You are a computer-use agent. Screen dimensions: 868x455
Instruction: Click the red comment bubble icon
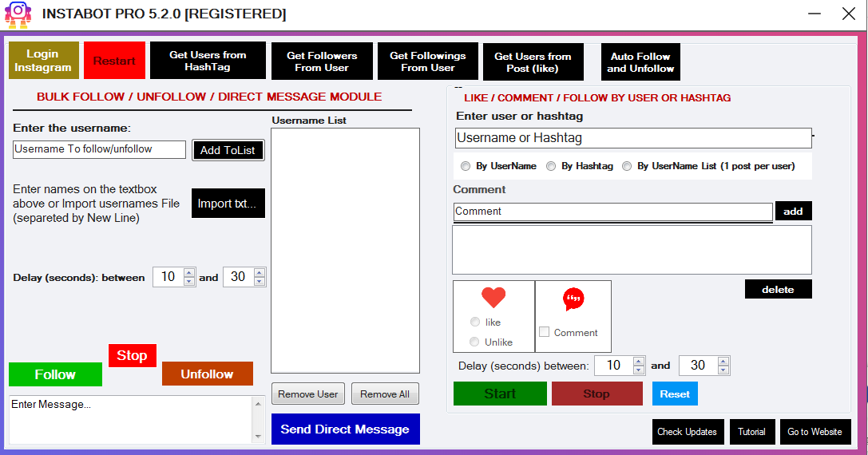573,299
